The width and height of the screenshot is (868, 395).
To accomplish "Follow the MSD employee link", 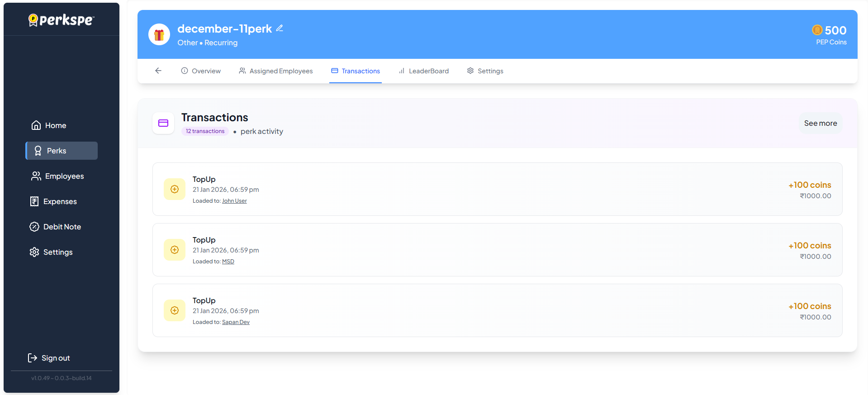I will [x=228, y=262].
